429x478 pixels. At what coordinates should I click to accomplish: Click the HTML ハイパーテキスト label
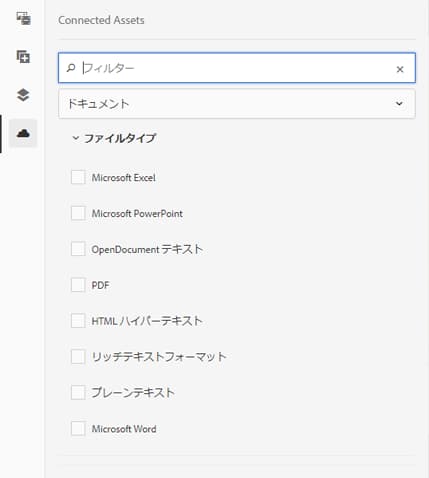(147, 321)
